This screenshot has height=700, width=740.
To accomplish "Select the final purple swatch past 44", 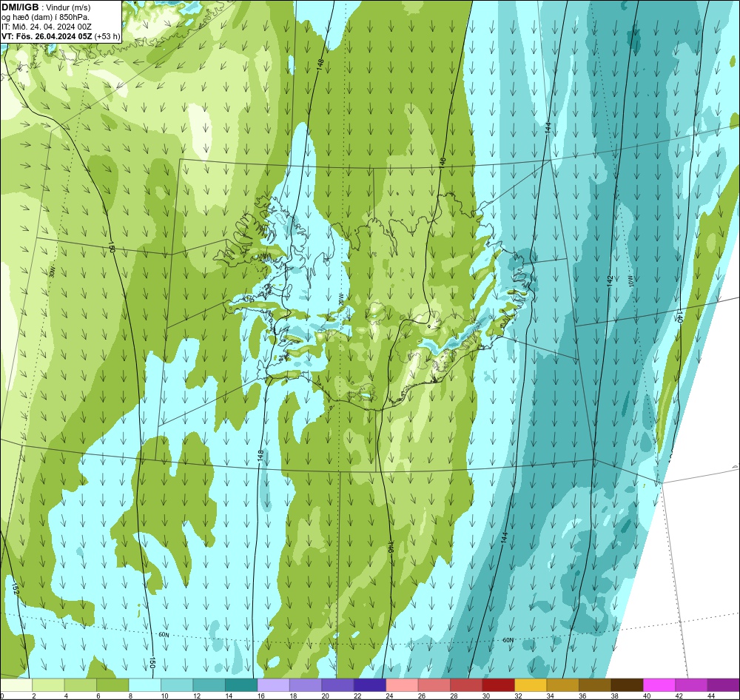I will coord(723,685).
